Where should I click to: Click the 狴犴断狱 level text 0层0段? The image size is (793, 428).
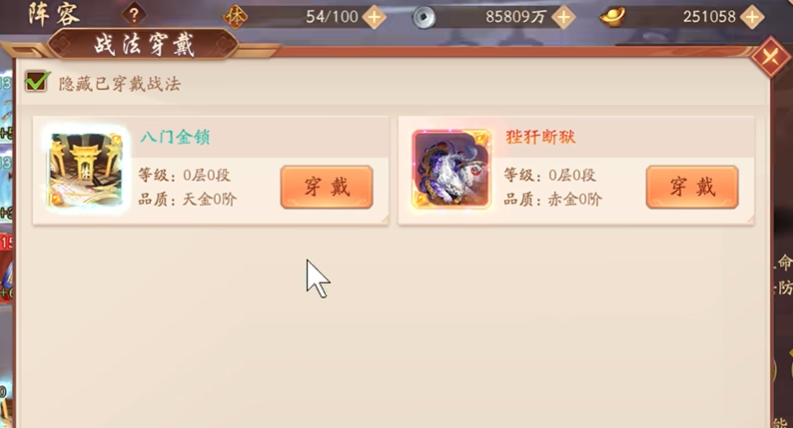[x=572, y=176]
